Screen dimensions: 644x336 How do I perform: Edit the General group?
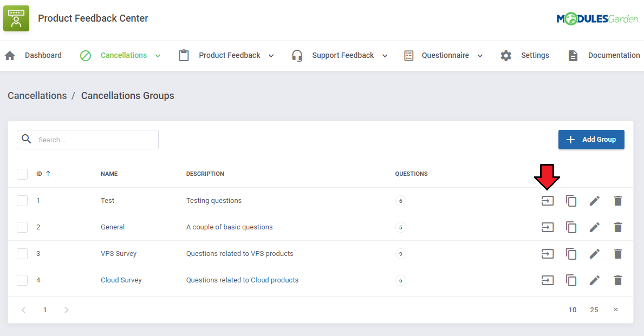[x=594, y=227]
